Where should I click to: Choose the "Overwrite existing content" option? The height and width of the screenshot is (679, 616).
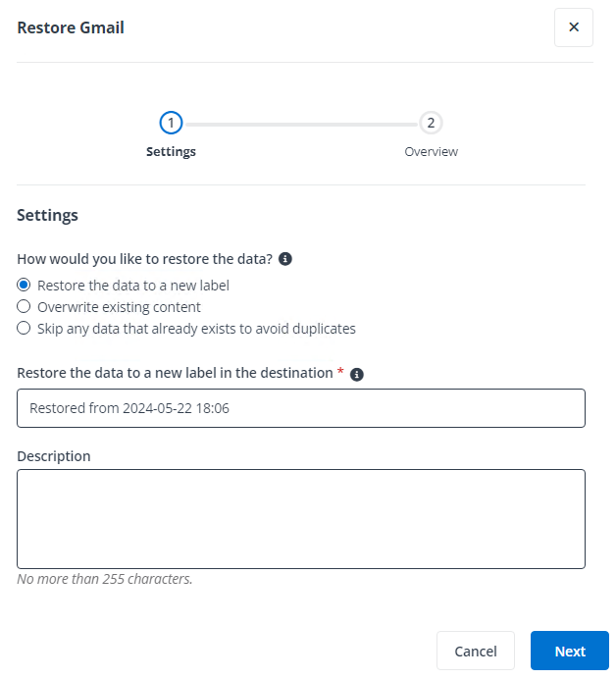point(25,307)
